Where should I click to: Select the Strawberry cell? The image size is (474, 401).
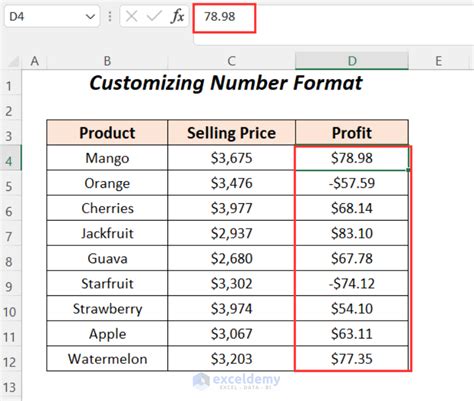[107, 308]
